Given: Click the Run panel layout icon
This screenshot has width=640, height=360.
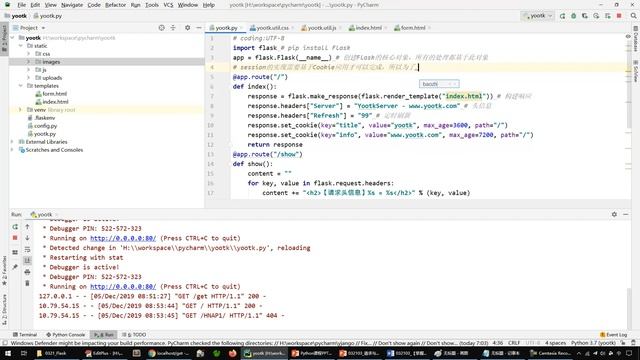Looking at the screenshot, I should [x=15, y=253].
